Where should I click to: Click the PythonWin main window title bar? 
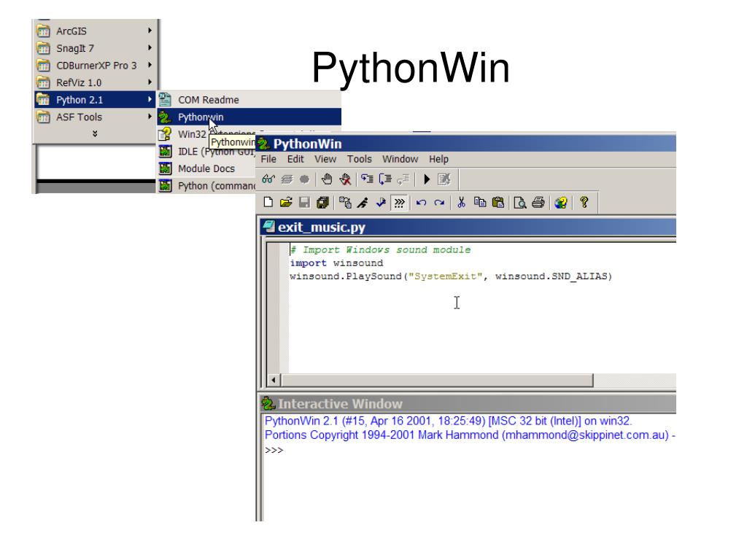tap(466, 144)
